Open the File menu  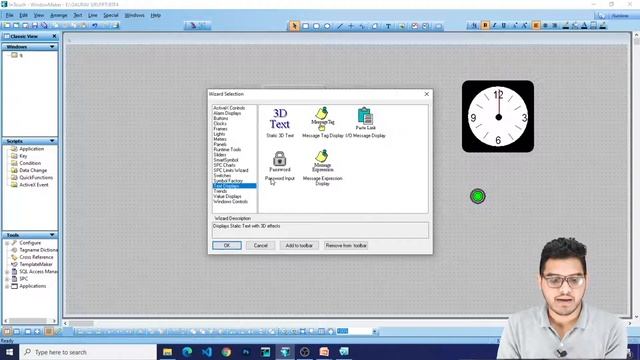[x=9, y=15]
